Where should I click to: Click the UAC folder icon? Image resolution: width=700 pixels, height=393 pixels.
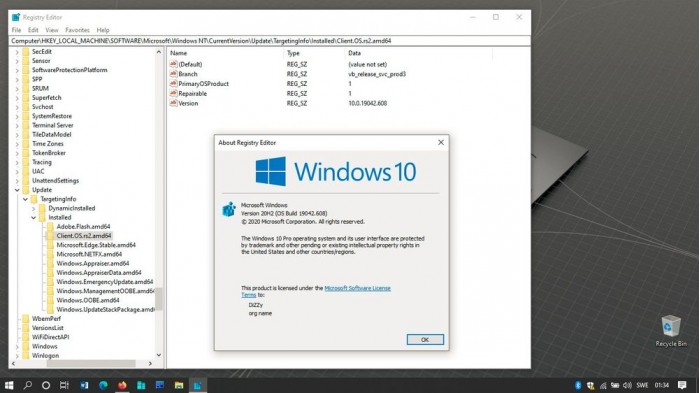point(25,171)
